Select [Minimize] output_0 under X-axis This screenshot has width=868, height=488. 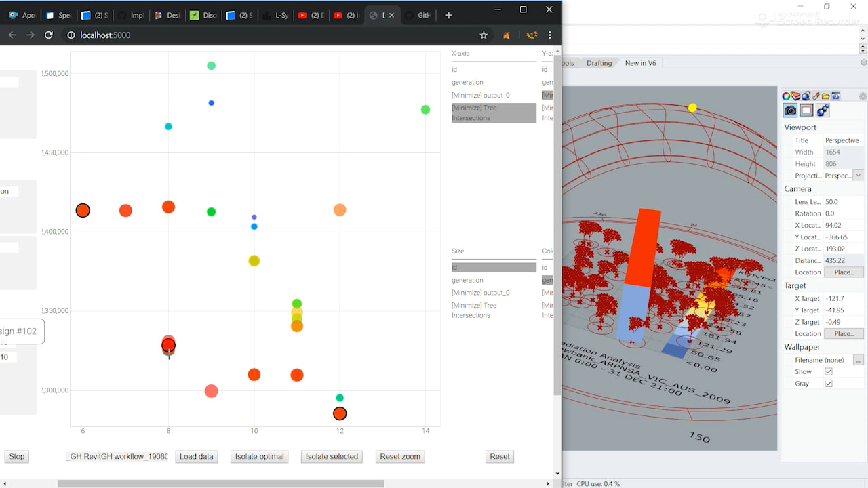click(494, 95)
